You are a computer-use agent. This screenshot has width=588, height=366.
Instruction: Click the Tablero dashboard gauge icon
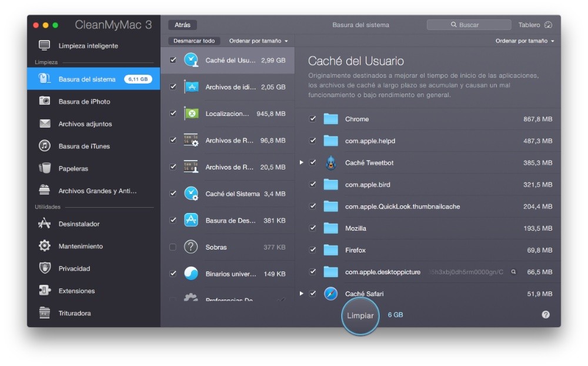click(548, 25)
